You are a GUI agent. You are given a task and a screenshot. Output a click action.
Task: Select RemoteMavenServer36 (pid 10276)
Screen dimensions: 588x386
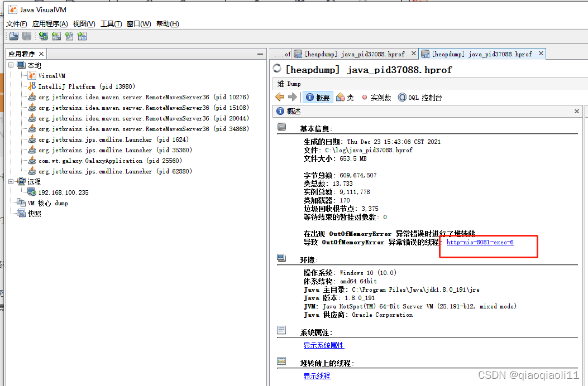[x=144, y=97]
